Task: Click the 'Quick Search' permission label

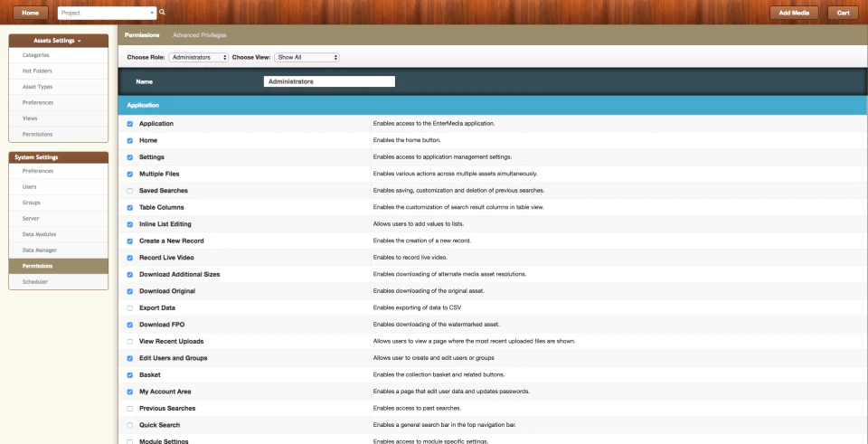Action: [159, 425]
